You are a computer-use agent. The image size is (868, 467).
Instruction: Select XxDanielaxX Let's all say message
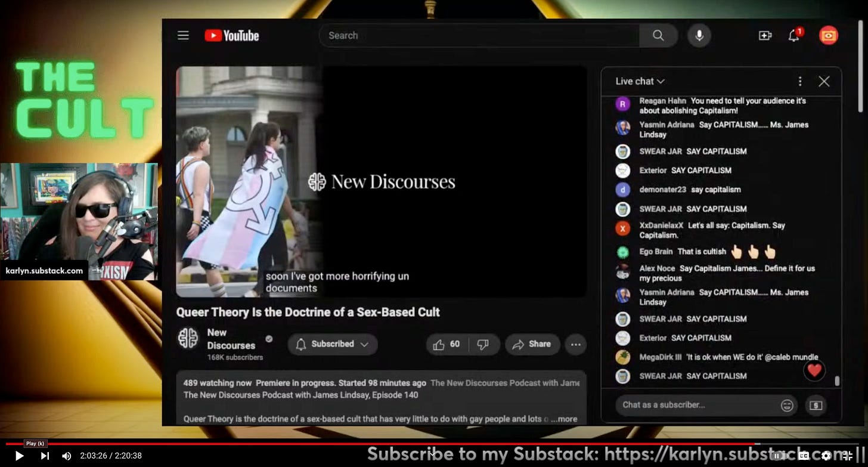712,230
